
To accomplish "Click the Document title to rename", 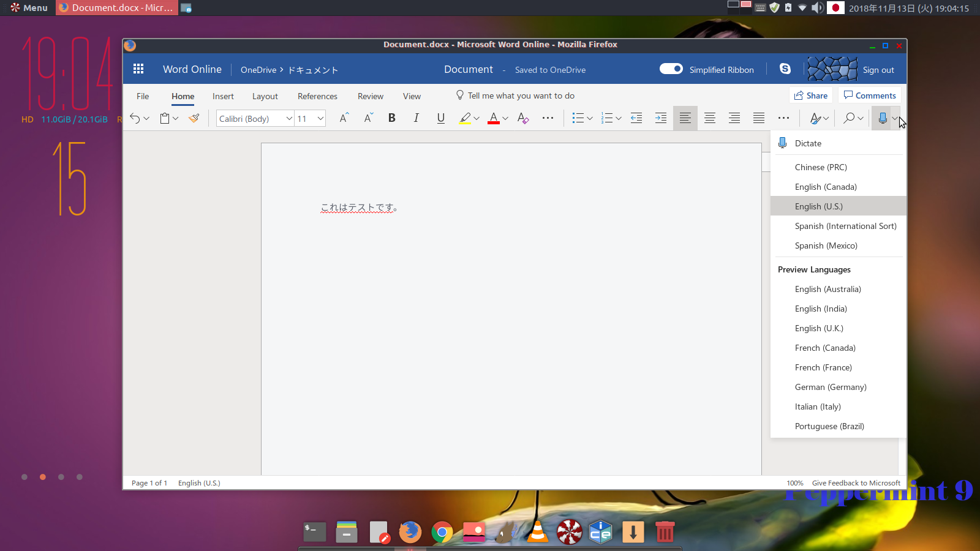I will point(469,69).
